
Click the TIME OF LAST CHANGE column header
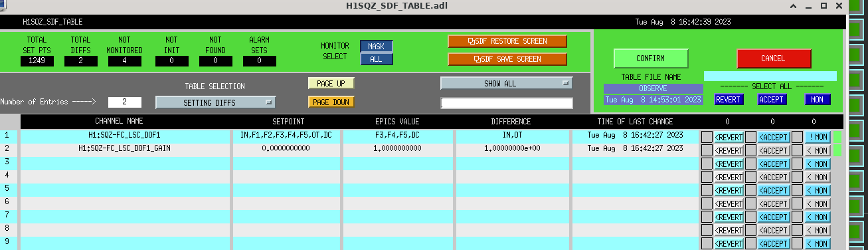[x=635, y=122]
